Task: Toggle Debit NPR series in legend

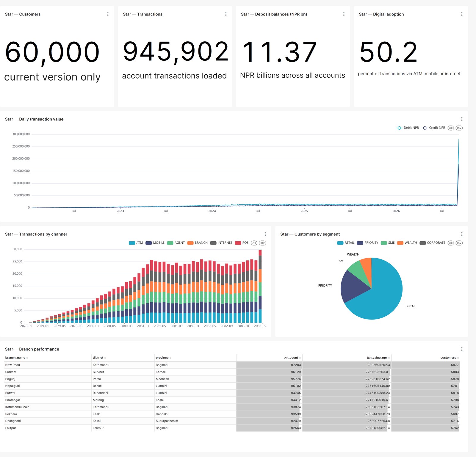Action: pyautogui.click(x=408, y=128)
